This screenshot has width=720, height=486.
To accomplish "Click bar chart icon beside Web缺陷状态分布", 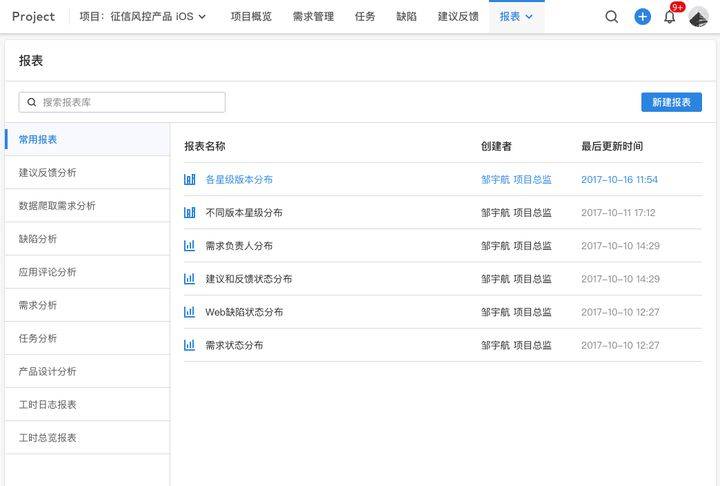I will [190, 312].
